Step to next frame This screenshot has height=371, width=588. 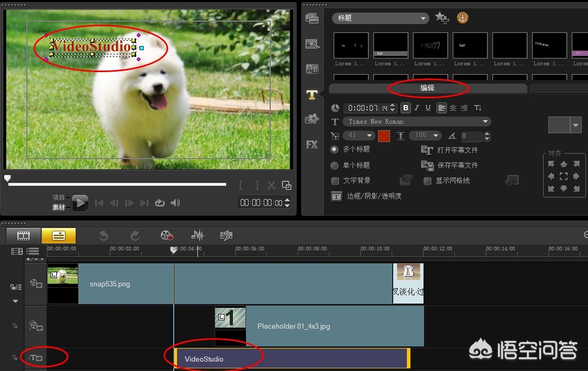click(130, 203)
